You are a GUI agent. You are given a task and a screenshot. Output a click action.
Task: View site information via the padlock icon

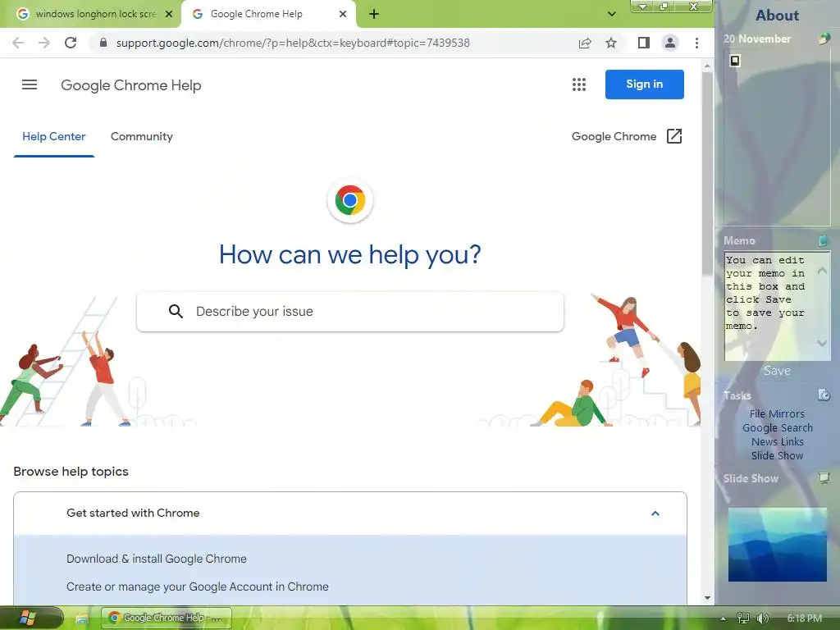(x=103, y=43)
